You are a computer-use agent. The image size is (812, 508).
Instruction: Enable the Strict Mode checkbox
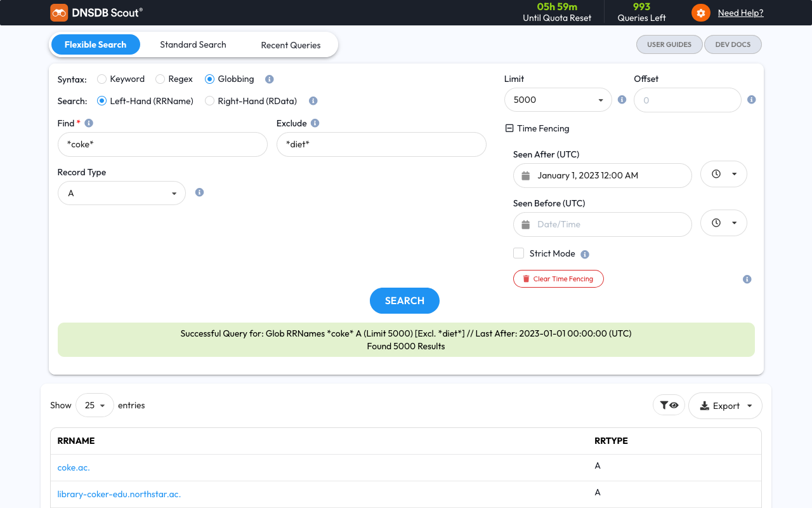click(518, 253)
